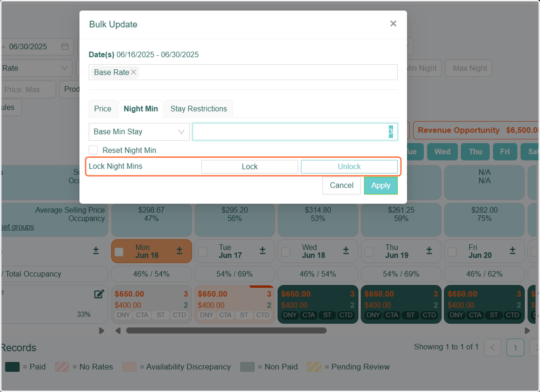Open the Wed Jun 18 $650.00 rate cell

(x=318, y=304)
